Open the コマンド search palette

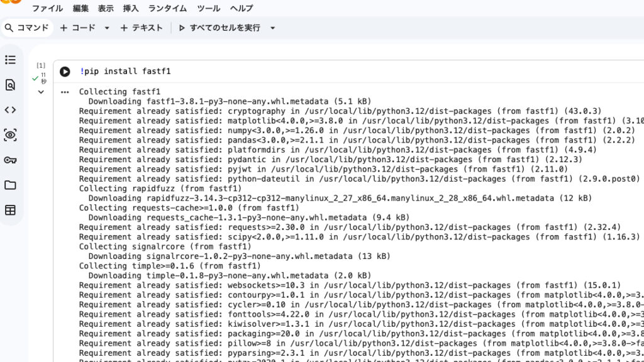click(x=26, y=28)
